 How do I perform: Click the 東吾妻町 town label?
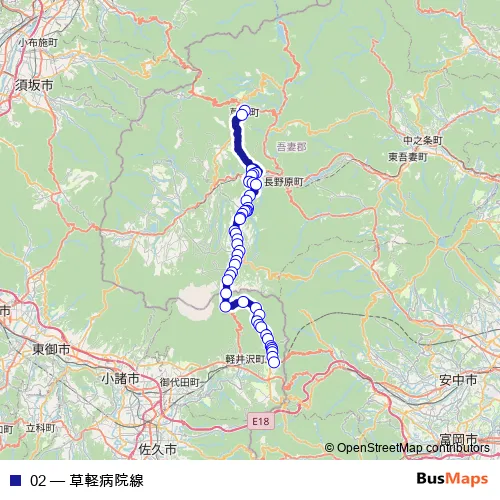tap(408, 157)
